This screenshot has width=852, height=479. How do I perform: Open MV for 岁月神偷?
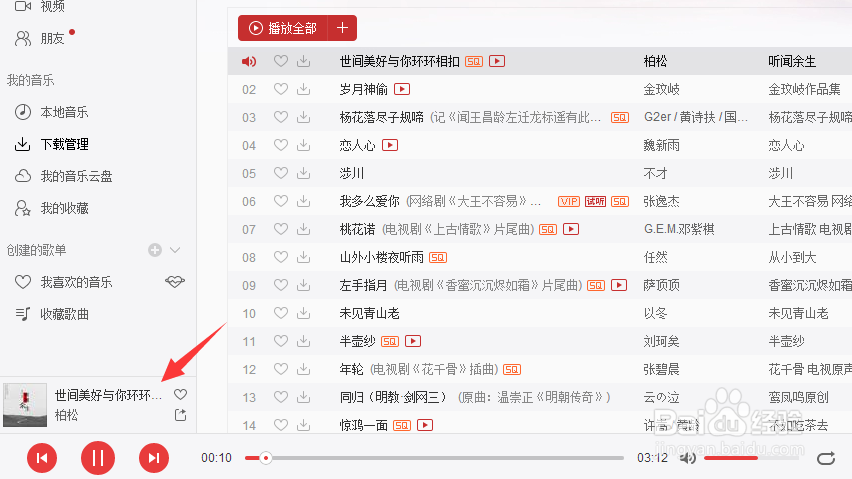402,89
